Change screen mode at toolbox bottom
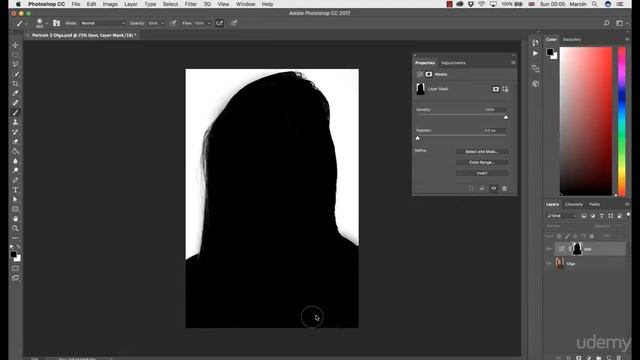The width and height of the screenshot is (640, 360). (16, 278)
